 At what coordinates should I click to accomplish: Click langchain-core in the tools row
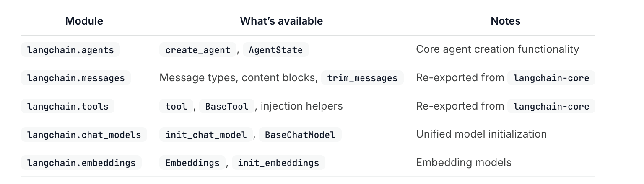pos(551,107)
